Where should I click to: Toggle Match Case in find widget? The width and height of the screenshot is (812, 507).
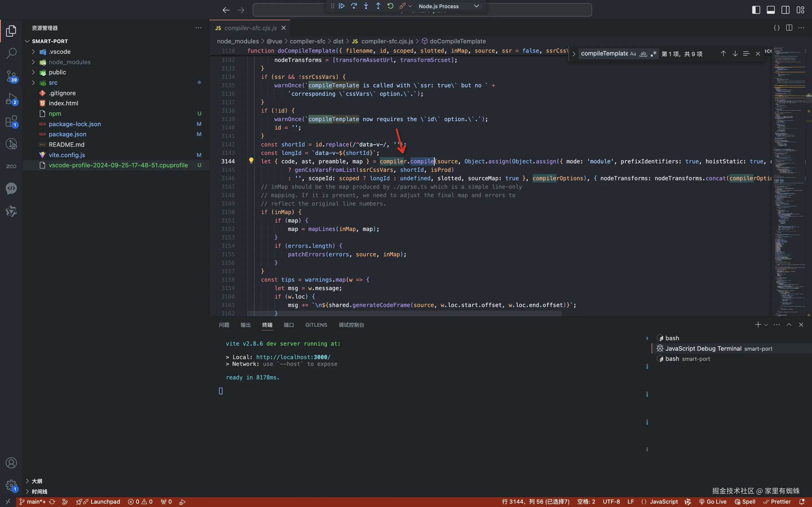click(633, 54)
